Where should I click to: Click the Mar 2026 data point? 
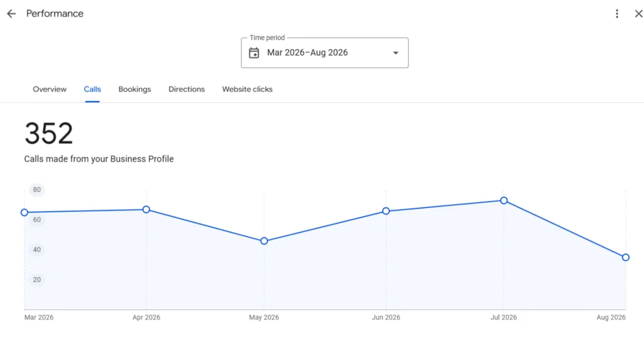pyautogui.click(x=24, y=212)
